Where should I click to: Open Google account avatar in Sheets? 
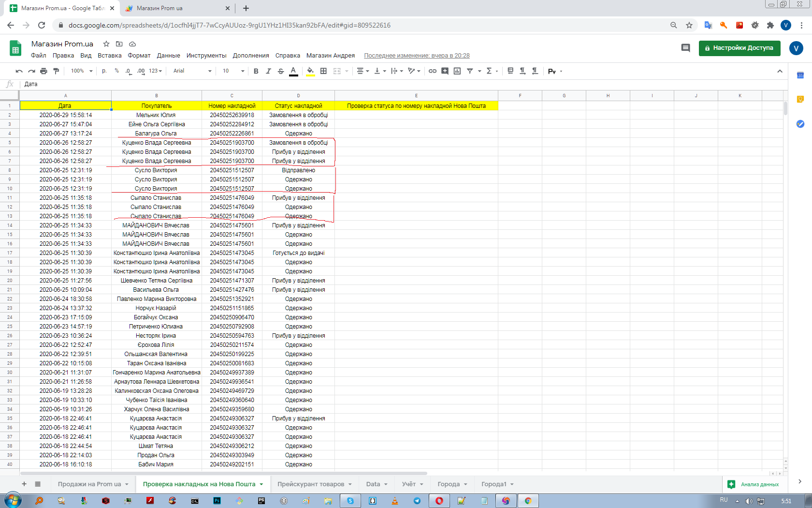click(796, 48)
